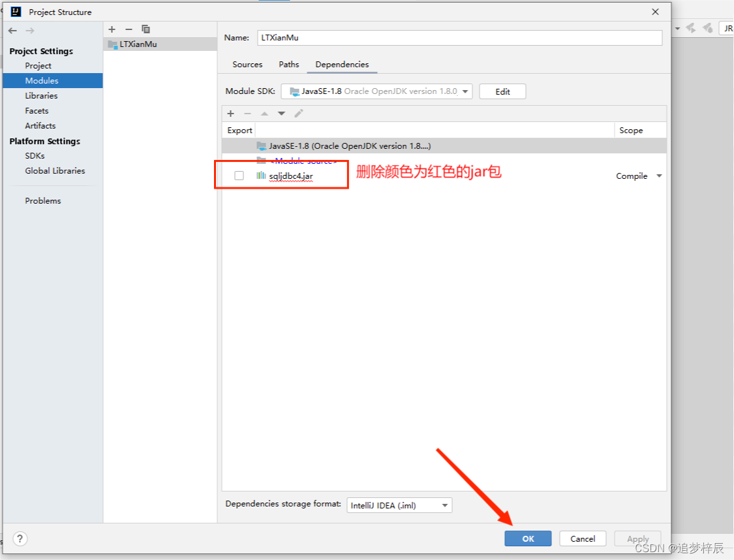Copy the selected module icon

pos(145,29)
